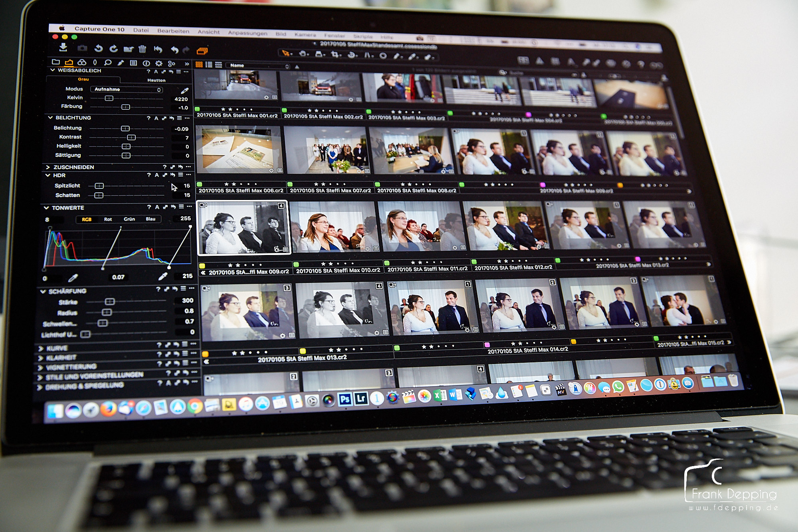The width and height of the screenshot is (798, 532).
Task: Open the Library folder tool tab
Action: 56,62
